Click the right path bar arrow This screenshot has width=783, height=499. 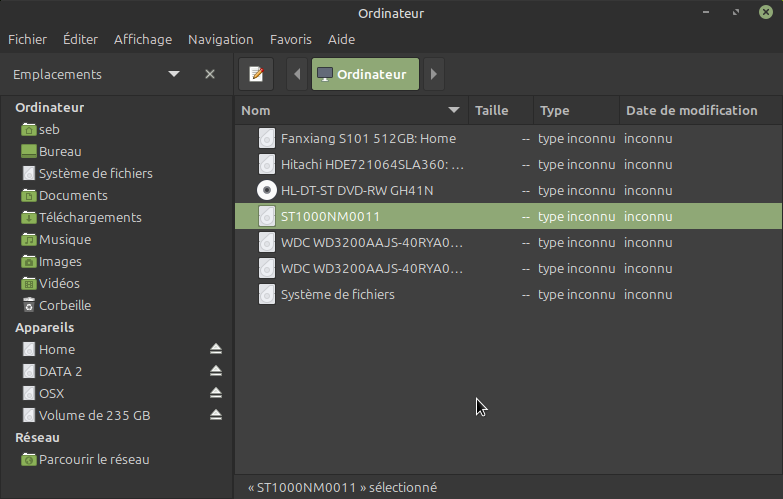tap(432, 74)
